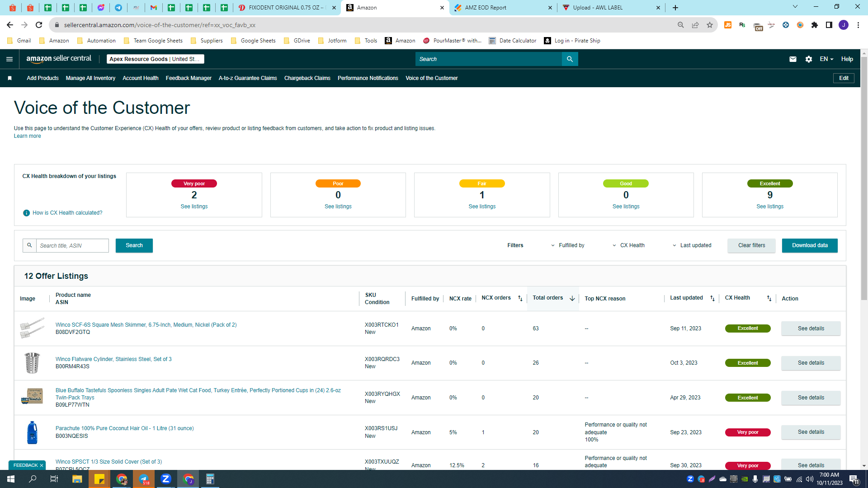Click the Search title, ASIN input field
This screenshot has width=868, height=488.
point(72,245)
